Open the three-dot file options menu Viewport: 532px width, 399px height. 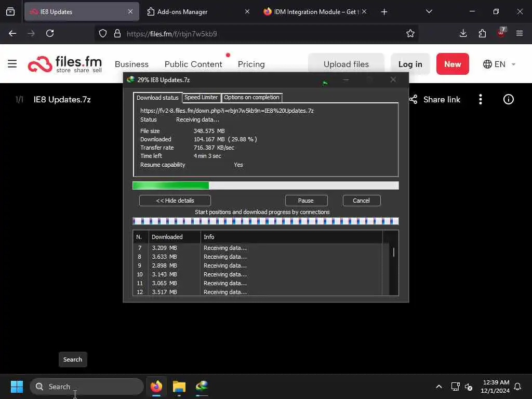pos(481,99)
